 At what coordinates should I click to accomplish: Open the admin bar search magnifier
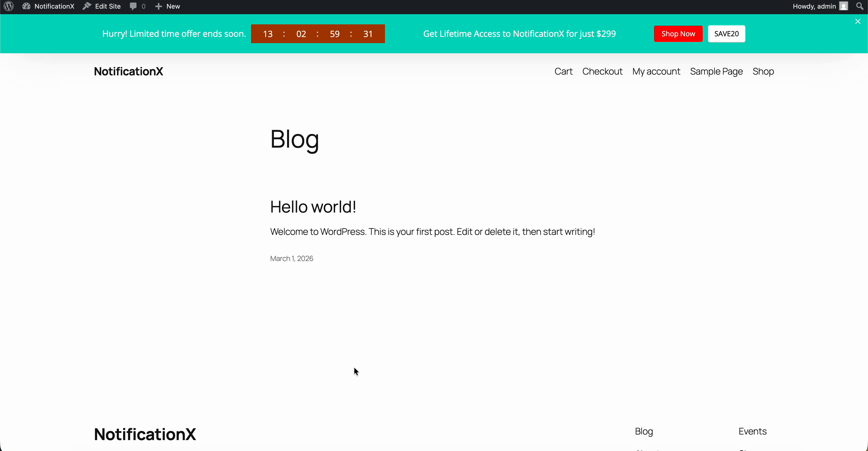click(x=860, y=6)
